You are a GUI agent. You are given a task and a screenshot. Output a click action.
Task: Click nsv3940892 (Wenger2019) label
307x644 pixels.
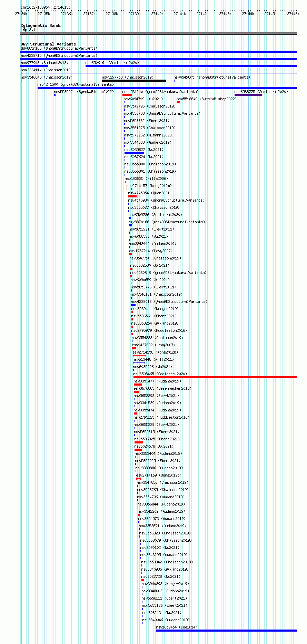tap(165, 584)
